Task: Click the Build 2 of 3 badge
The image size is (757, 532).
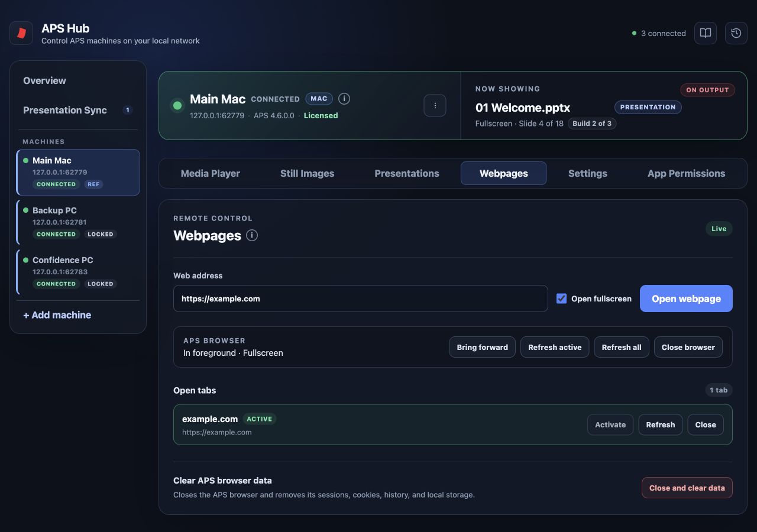Action: click(592, 124)
